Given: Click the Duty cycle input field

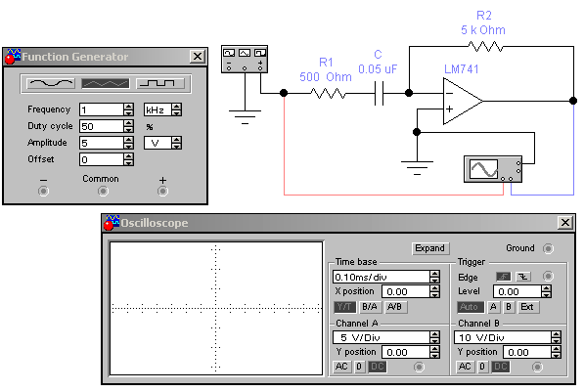Looking at the screenshot, I should [x=102, y=126].
